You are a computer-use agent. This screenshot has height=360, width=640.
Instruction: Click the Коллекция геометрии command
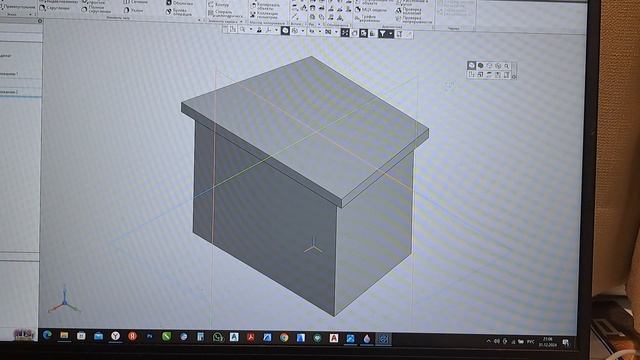[264, 15]
